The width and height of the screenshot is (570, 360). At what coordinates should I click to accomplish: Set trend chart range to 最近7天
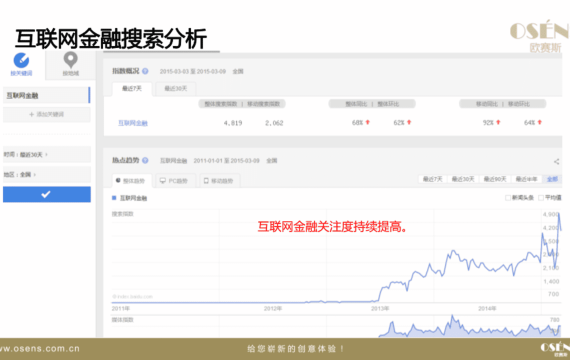pyautogui.click(x=432, y=179)
